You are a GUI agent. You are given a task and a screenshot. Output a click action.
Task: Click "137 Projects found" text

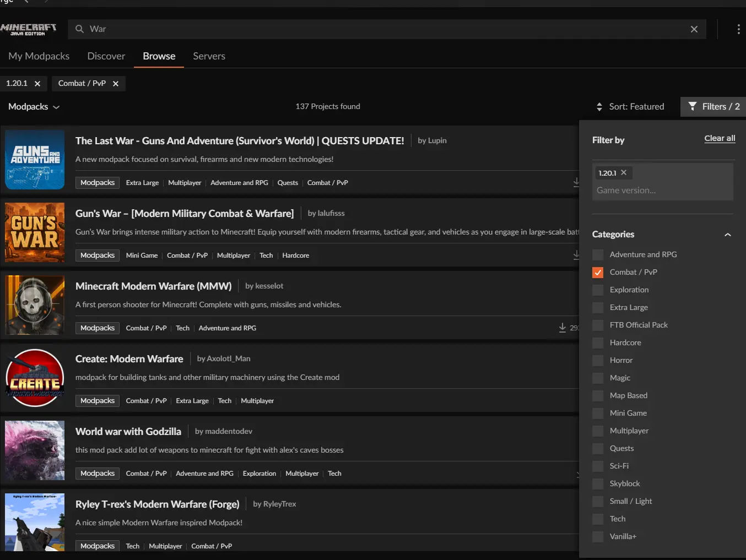click(328, 106)
